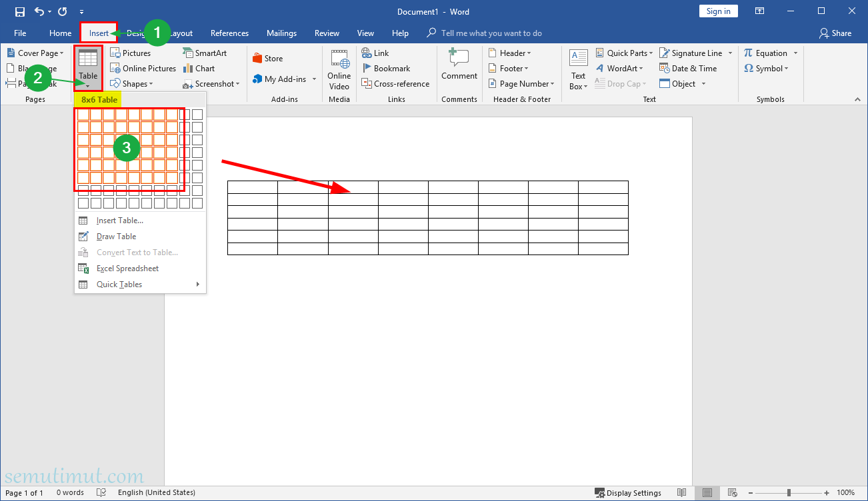Click the proofing check icon in status bar
The width and height of the screenshot is (868, 501).
[x=101, y=493]
